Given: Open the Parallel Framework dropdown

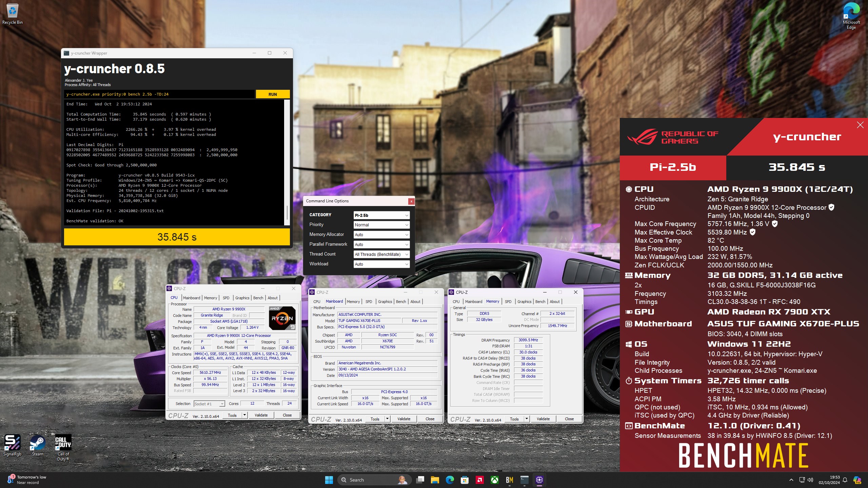Looking at the screenshot, I should click(381, 245).
